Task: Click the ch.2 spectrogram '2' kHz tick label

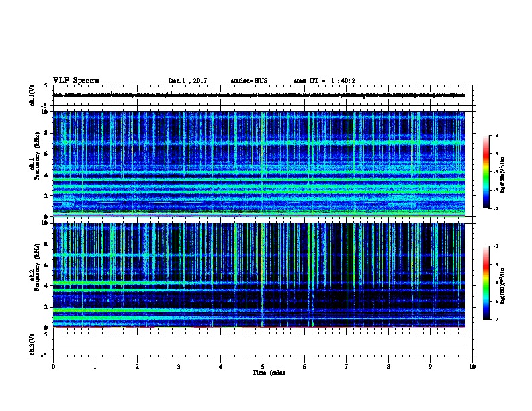Action: (47, 307)
